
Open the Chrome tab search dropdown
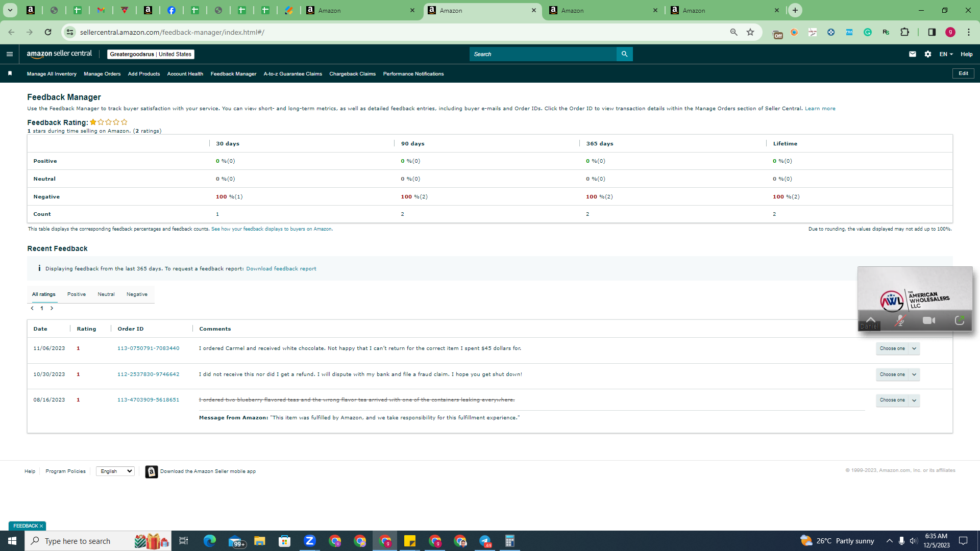(x=10, y=10)
